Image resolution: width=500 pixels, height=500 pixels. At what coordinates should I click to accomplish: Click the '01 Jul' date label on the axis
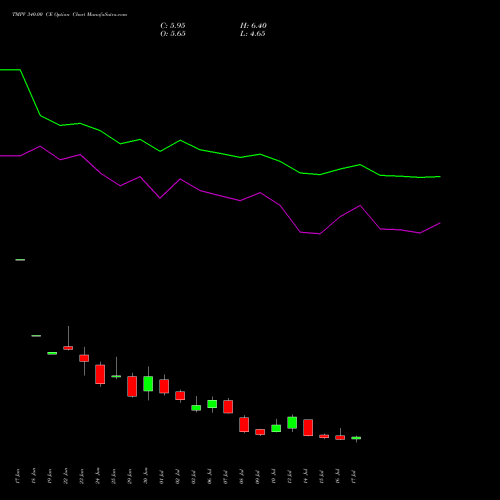[x=162, y=477]
